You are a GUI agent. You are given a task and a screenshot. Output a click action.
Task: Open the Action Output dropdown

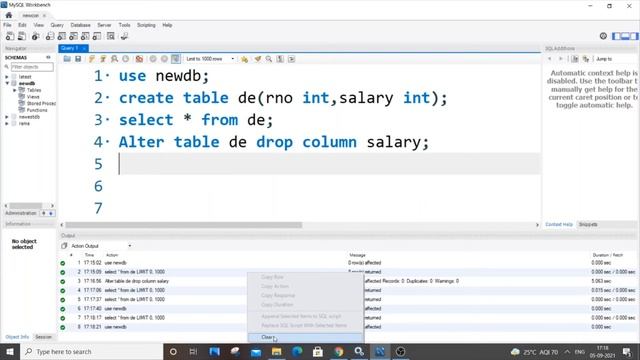pos(101,246)
